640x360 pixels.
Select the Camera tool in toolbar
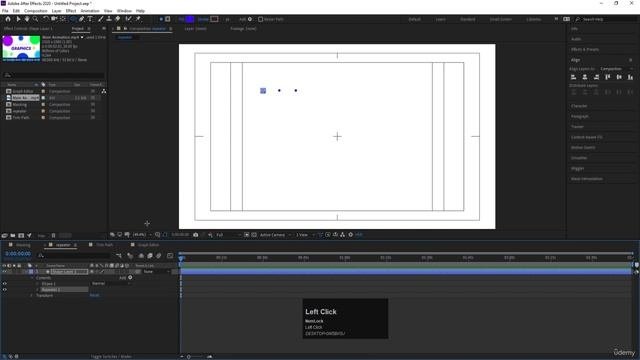point(54,19)
